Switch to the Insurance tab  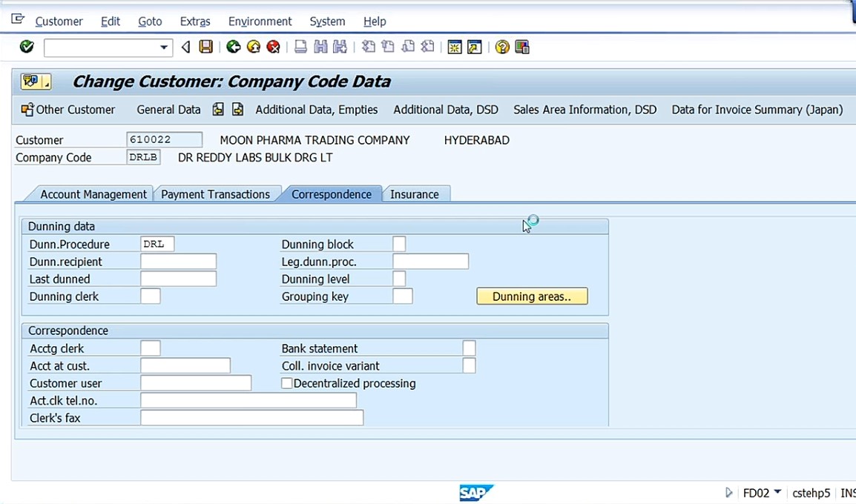point(415,194)
